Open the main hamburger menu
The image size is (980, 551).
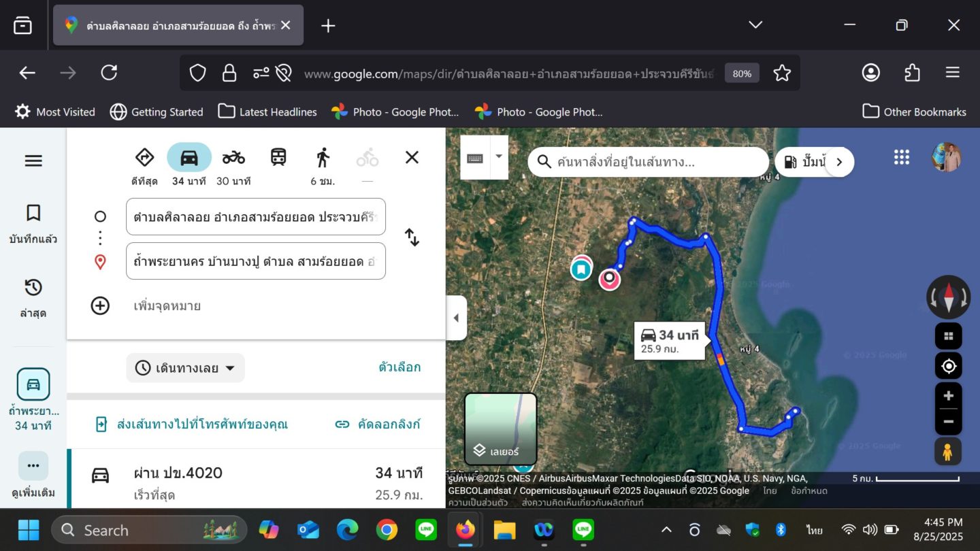point(33,161)
